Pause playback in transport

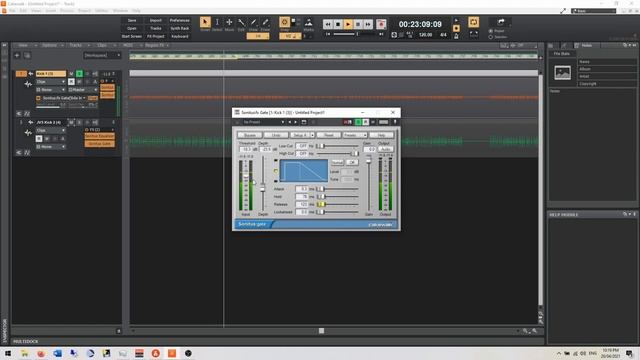point(358,24)
